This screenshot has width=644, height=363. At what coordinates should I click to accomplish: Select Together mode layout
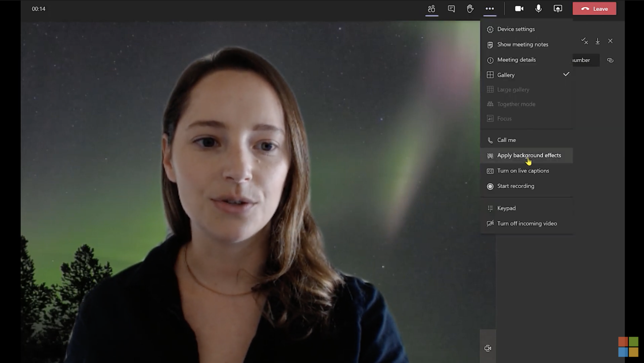[516, 104]
